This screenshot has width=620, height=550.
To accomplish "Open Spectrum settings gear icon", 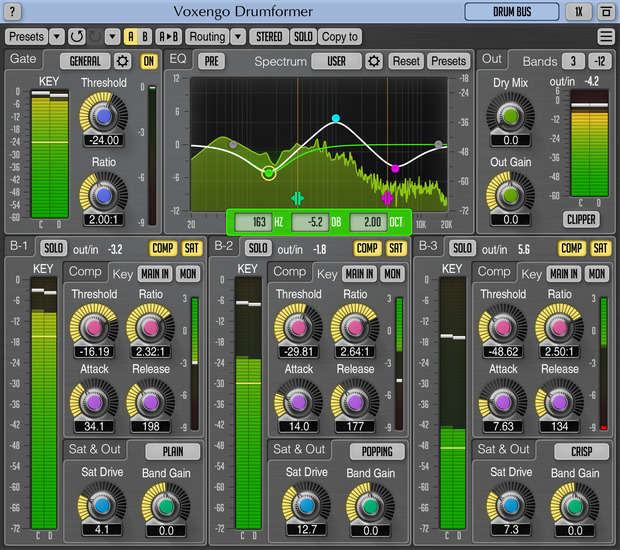I will tap(374, 61).
